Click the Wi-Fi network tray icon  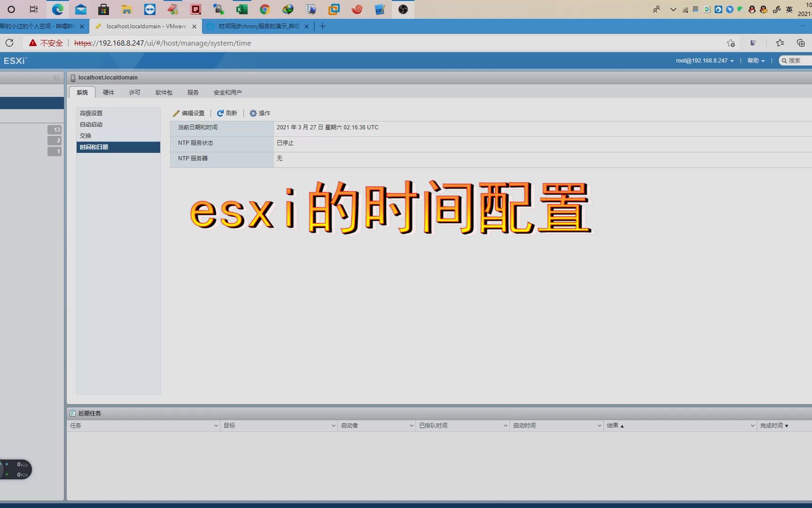point(685,9)
